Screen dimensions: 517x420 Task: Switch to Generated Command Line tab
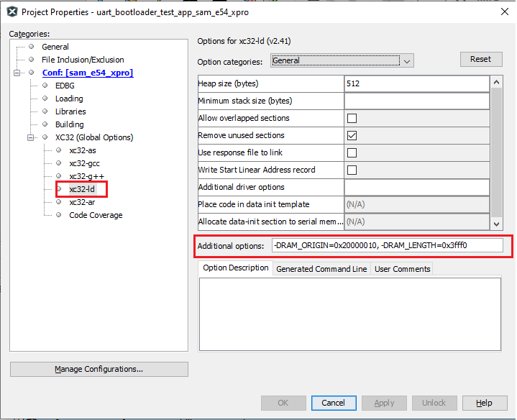tap(321, 269)
